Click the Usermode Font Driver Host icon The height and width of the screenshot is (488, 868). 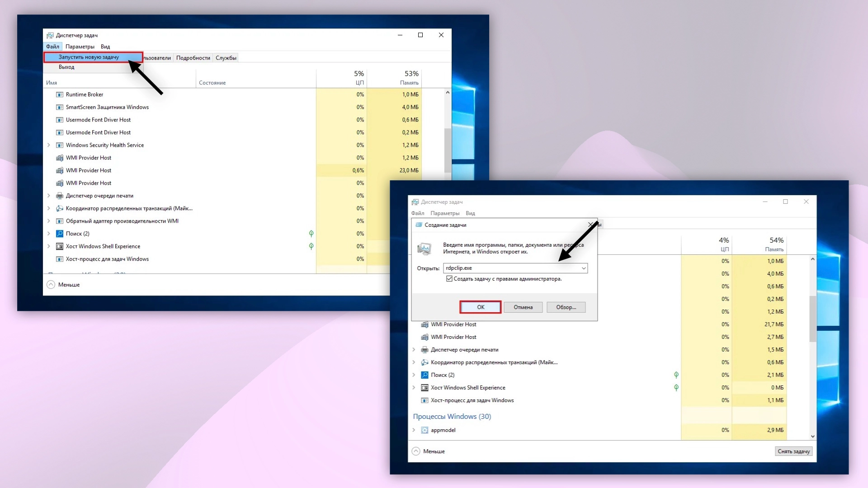60,120
